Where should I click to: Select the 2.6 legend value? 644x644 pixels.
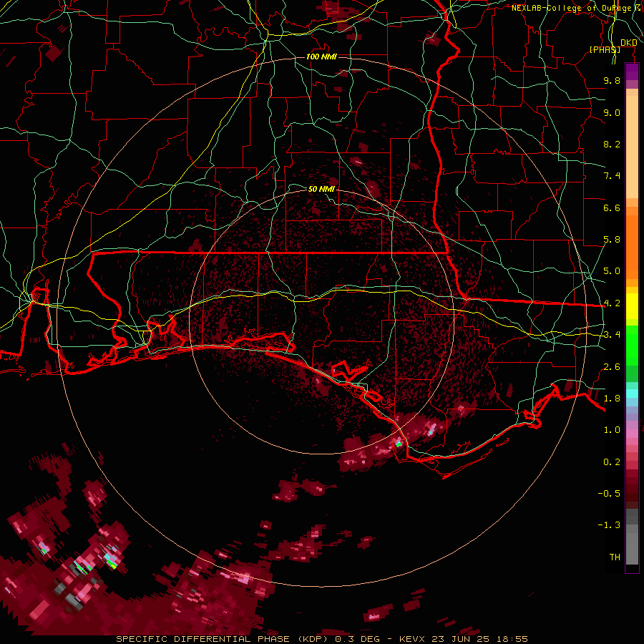point(612,367)
